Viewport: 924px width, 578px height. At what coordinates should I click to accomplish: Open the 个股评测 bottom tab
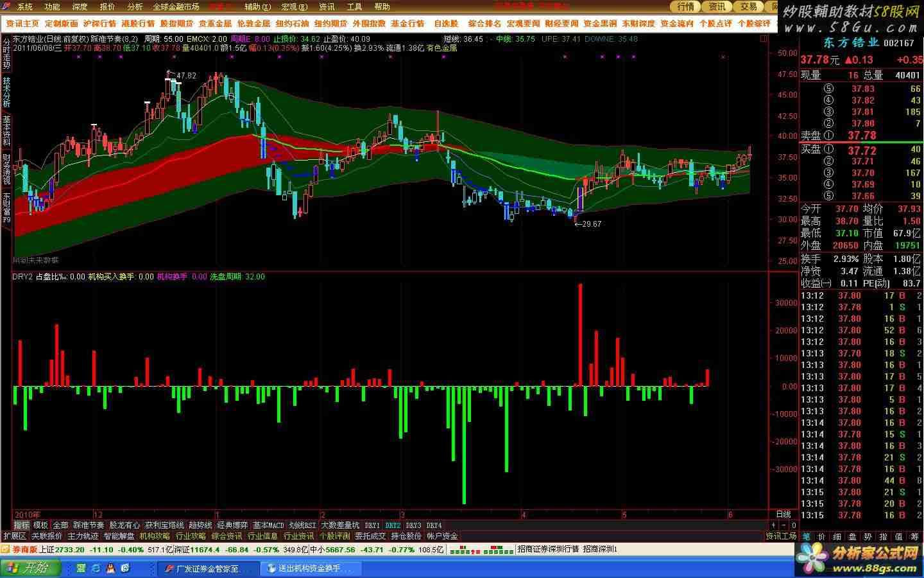334,536
